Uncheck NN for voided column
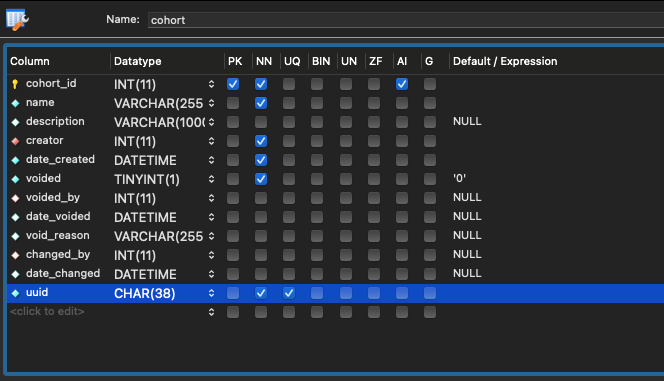Screen dimensions: 664x381 [x=261, y=179]
